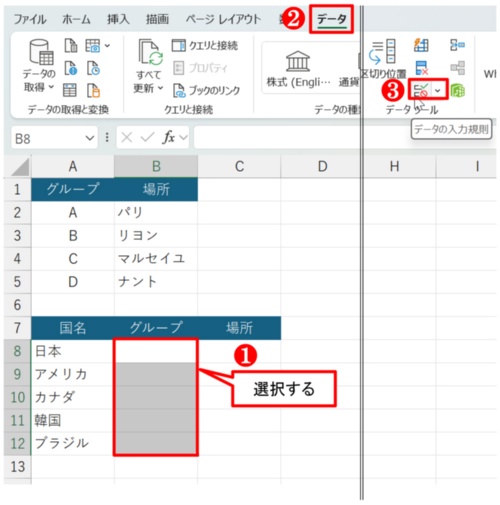Switch to the ホーム tab

pos(76,19)
